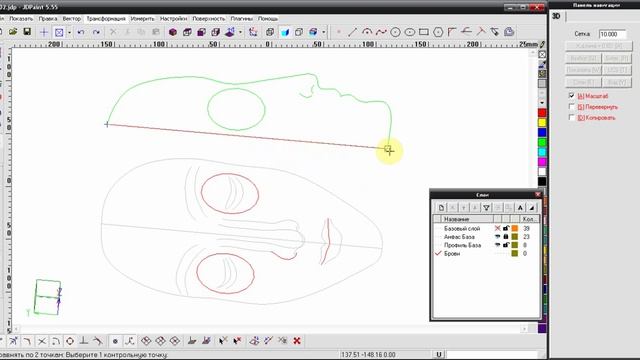The image size is (640, 360).
Task: Open the Поверхность menu
Action: [208, 19]
